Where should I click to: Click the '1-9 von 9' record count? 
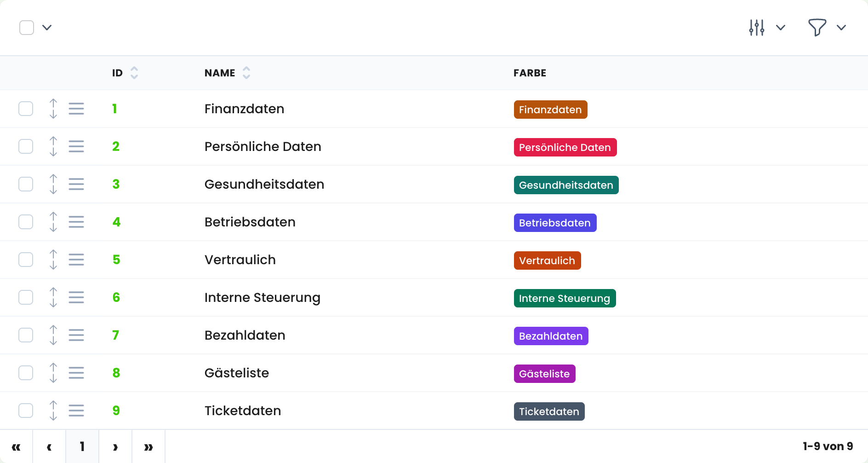[x=828, y=446]
